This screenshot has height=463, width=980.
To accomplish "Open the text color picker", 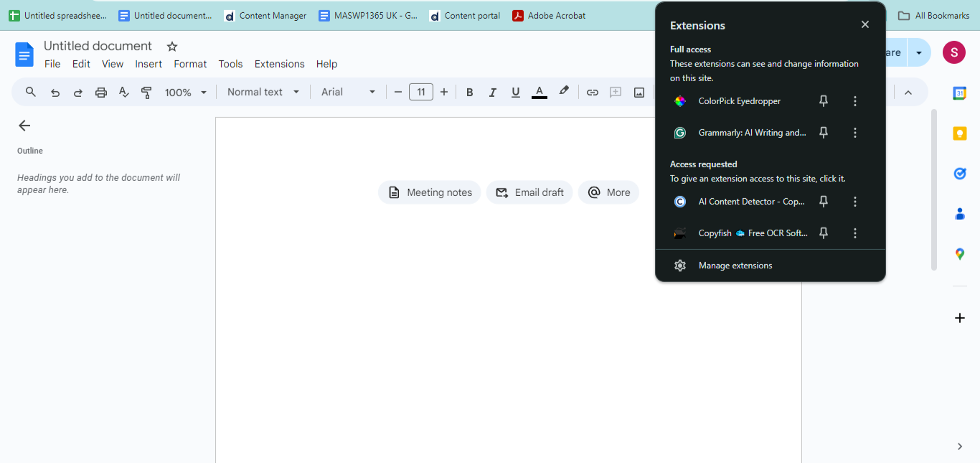I will 540,92.
